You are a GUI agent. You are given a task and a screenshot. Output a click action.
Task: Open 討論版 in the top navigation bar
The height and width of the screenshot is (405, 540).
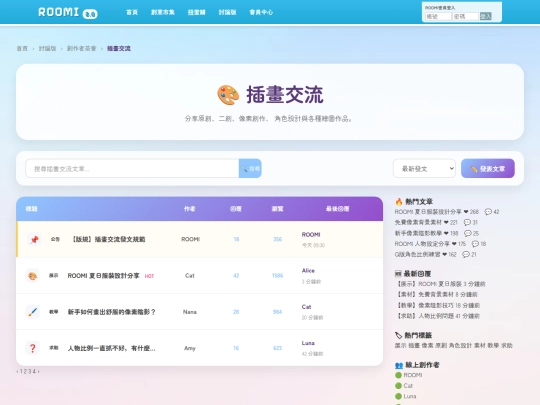pos(227,12)
